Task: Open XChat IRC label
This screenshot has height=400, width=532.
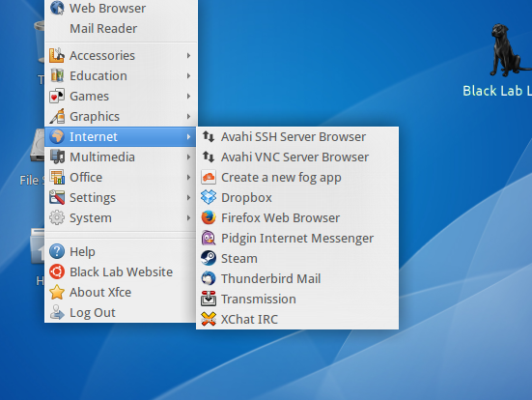Action: (x=249, y=320)
